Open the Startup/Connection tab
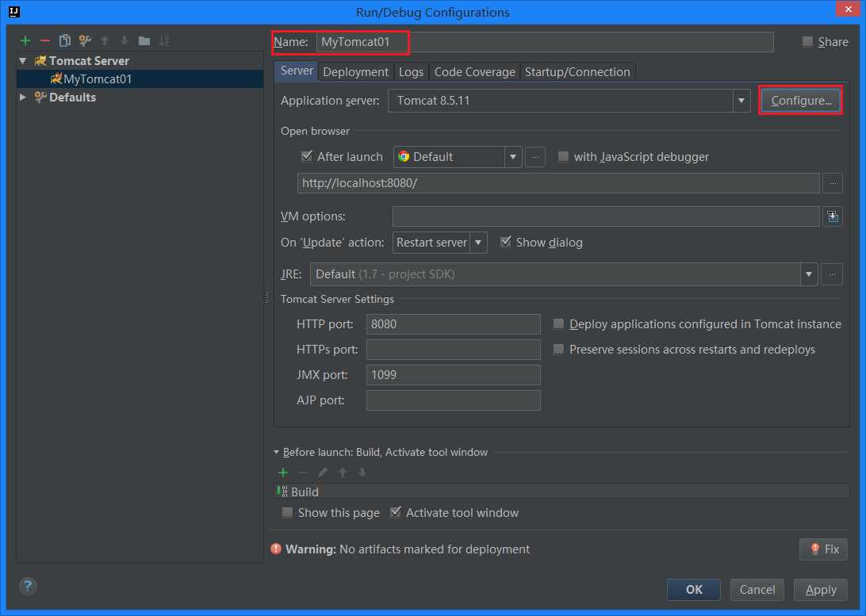Viewport: 866px width, 616px height. 577,72
